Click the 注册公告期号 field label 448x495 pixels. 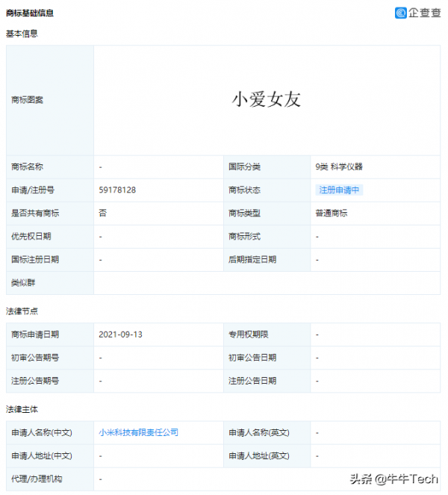click(x=35, y=381)
